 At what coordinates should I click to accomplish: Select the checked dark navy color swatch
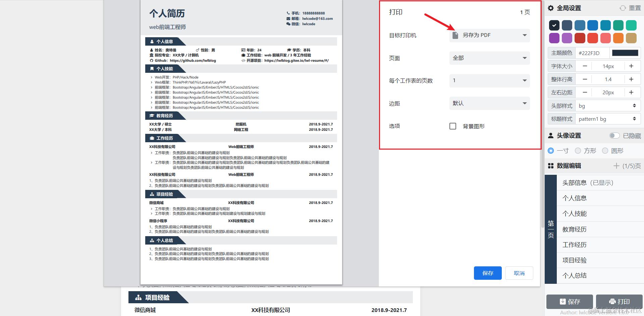[x=554, y=25]
